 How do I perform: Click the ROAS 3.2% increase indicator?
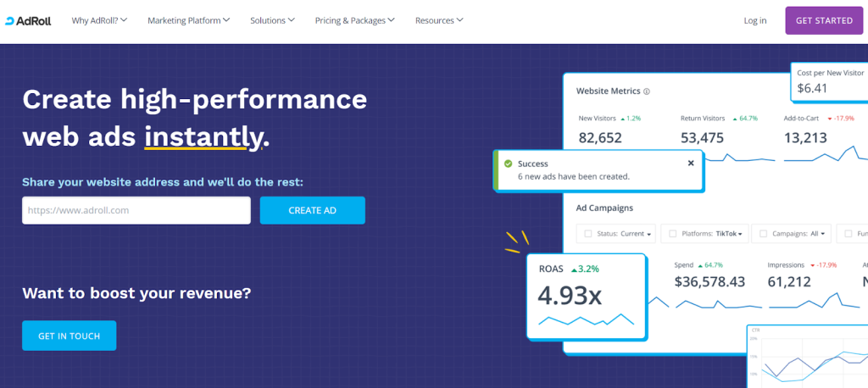[x=583, y=269]
